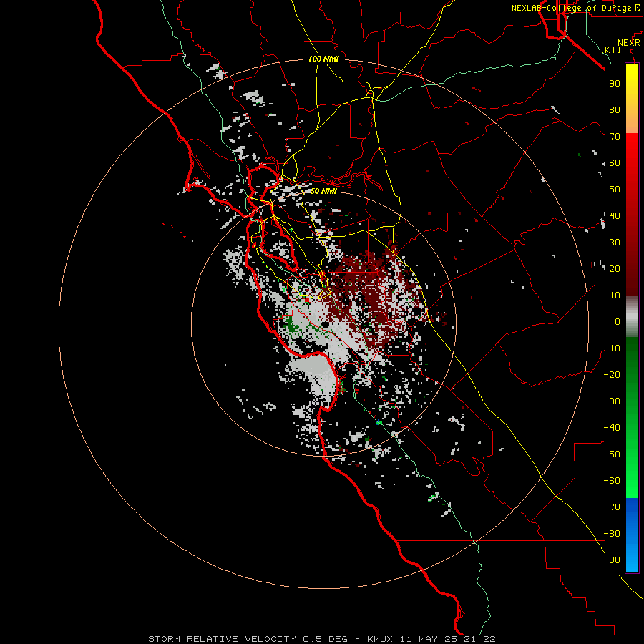Click the blue bottom segment of color bar
644x644 pixels.
632,535
